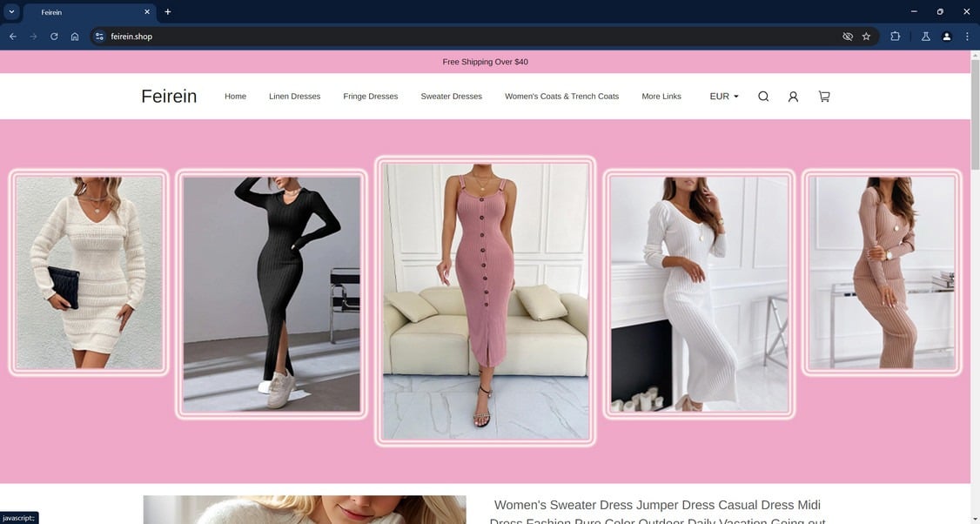Click the browser forward arrow
Screen dimensions: 980x524
(33, 37)
